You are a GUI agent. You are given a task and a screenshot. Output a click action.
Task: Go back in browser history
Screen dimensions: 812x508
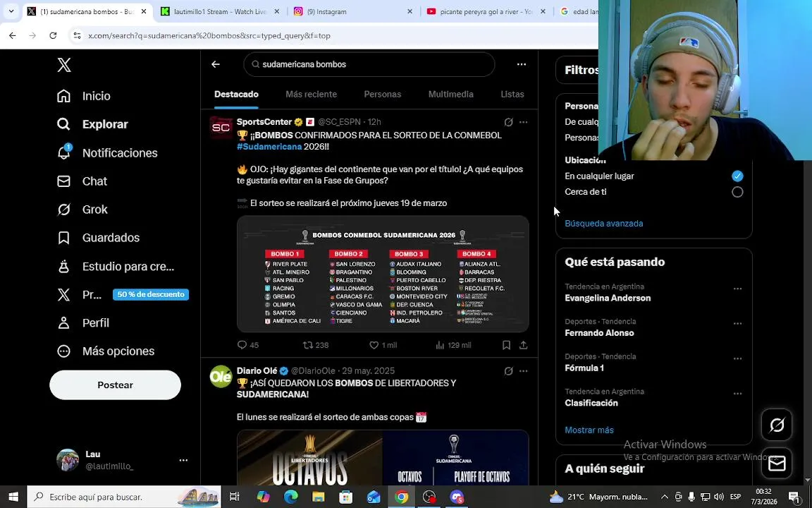click(x=13, y=36)
